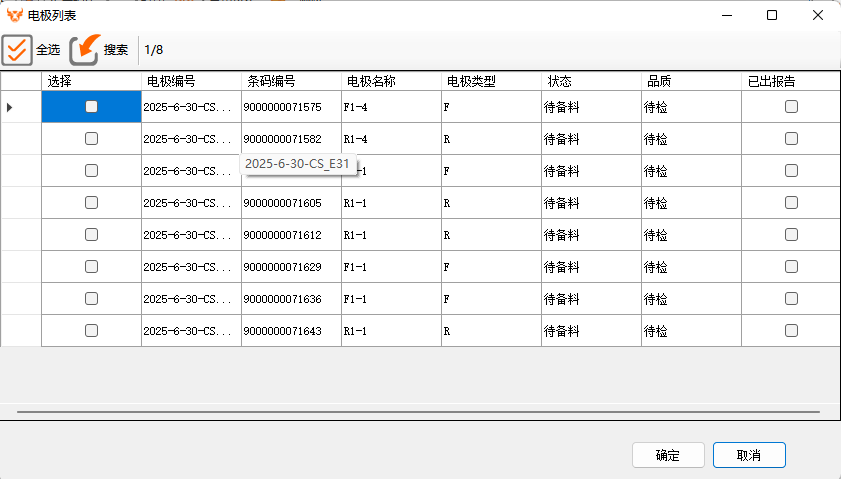Minimize the 电极列表 window
Image resolution: width=841 pixels, height=479 pixels.
pyautogui.click(x=725, y=15)
